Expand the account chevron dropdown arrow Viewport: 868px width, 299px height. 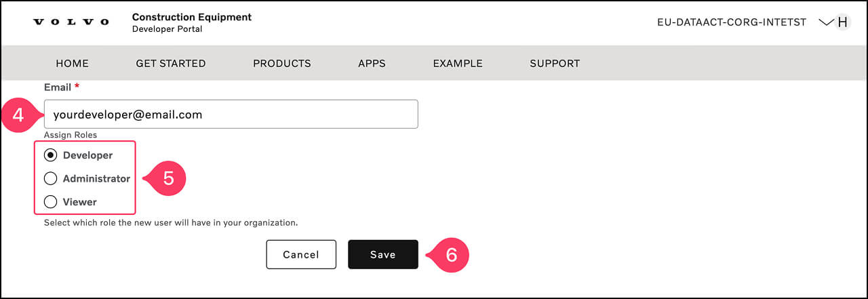pyautogui.click(x=825, y=22)
